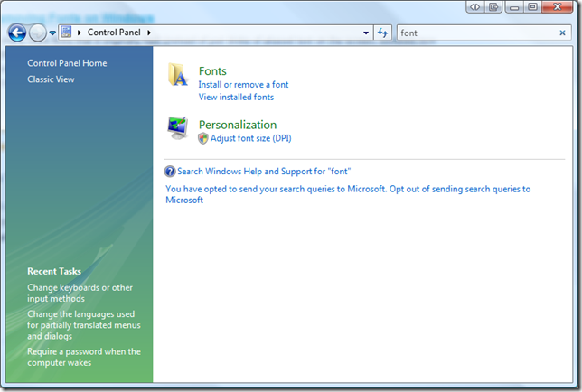Click the Personalization monitor icon
Image resolution: width=582 pixels, height=392 pixels.
coord(177,128)
